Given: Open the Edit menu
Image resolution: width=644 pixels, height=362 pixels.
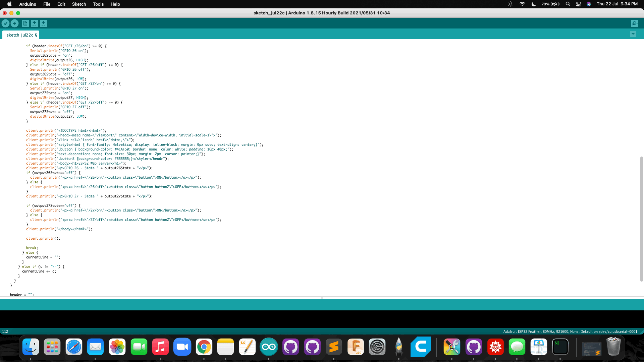Looking at the screenshot, I should pyautogui.click(x=61, y=4).
